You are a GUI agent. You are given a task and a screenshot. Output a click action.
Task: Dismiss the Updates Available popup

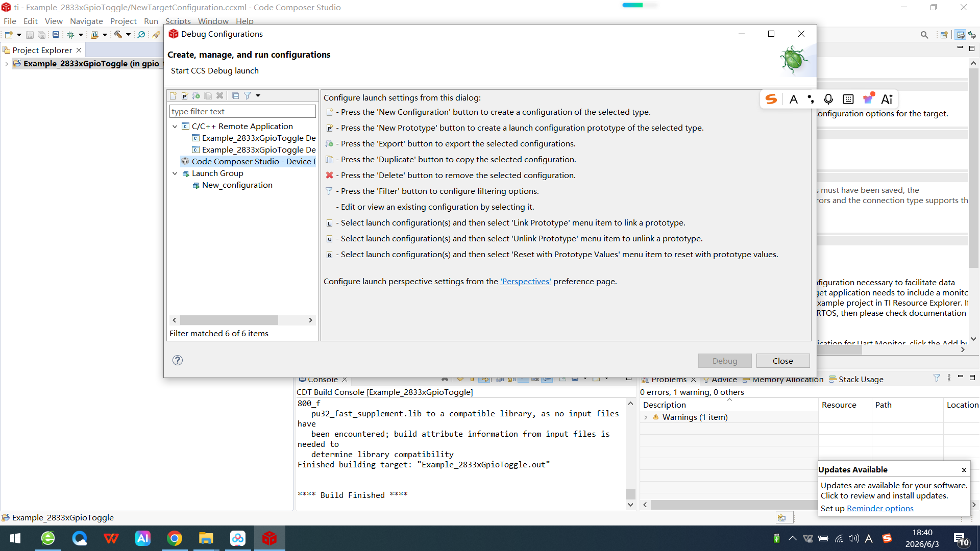point(964,470)
